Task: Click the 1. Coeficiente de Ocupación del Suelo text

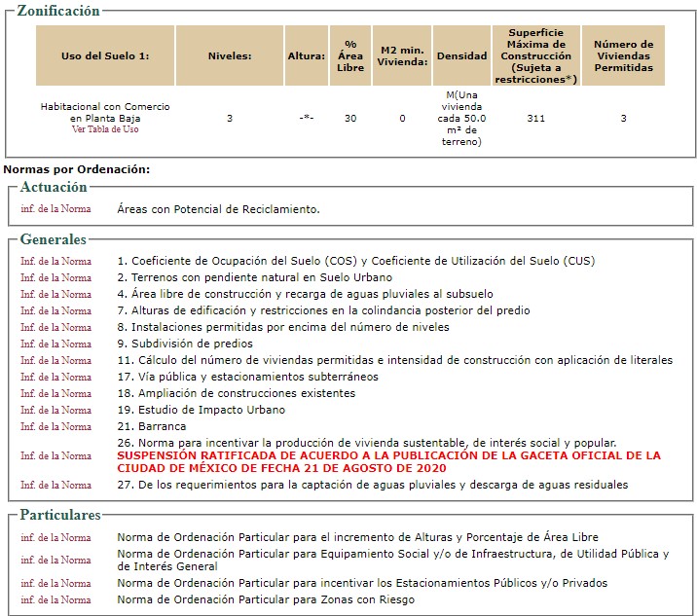Action: (356, 261)
